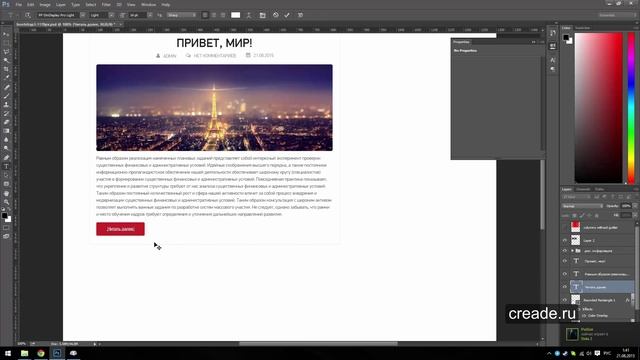Select the Eyedropper tool
Image resolution: width=640 pixels, height=360 pixels.
[6, 78]
